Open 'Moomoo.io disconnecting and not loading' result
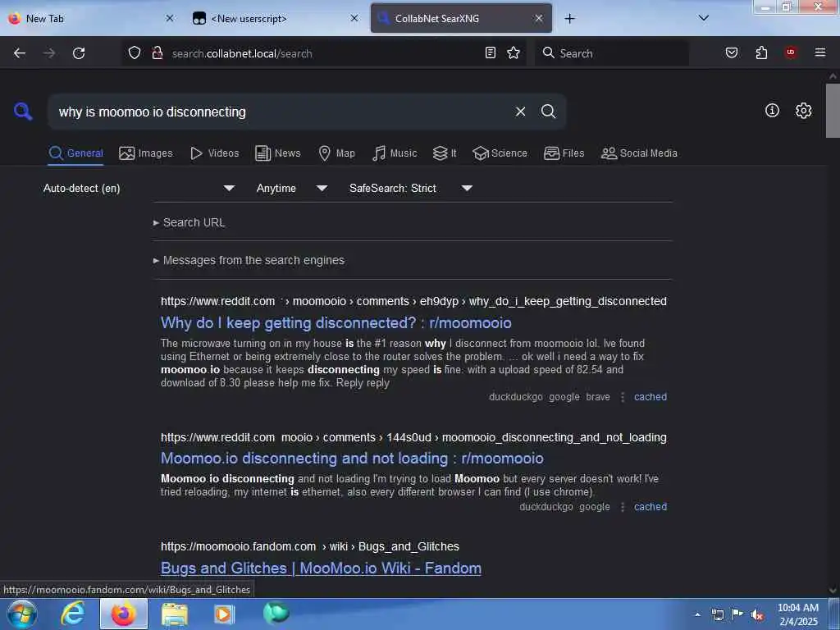 (352, 458)
